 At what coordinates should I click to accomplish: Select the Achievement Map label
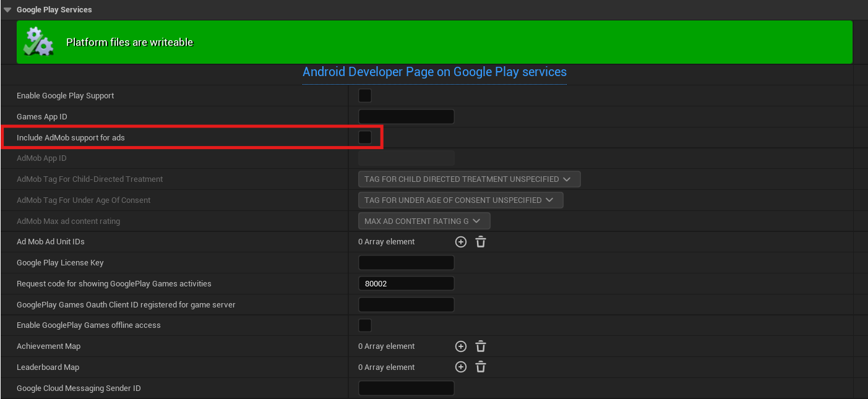(x=48, y=346)
